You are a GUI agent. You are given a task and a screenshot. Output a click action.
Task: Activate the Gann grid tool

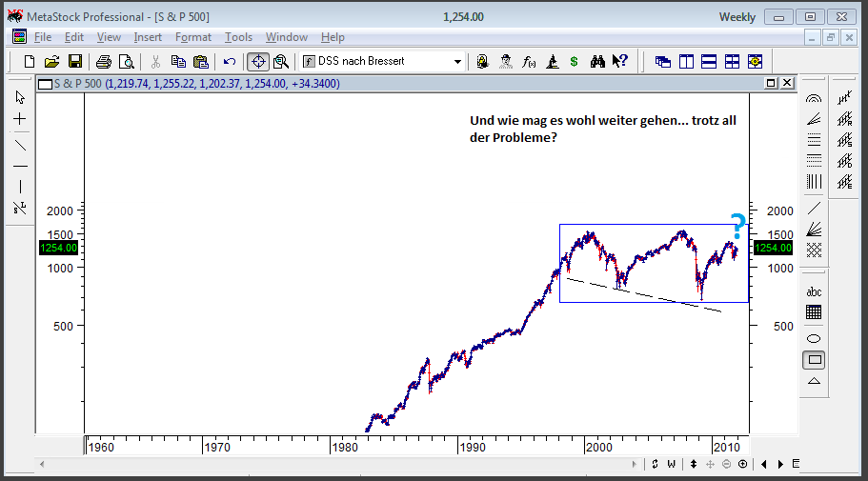click(814, 250)
